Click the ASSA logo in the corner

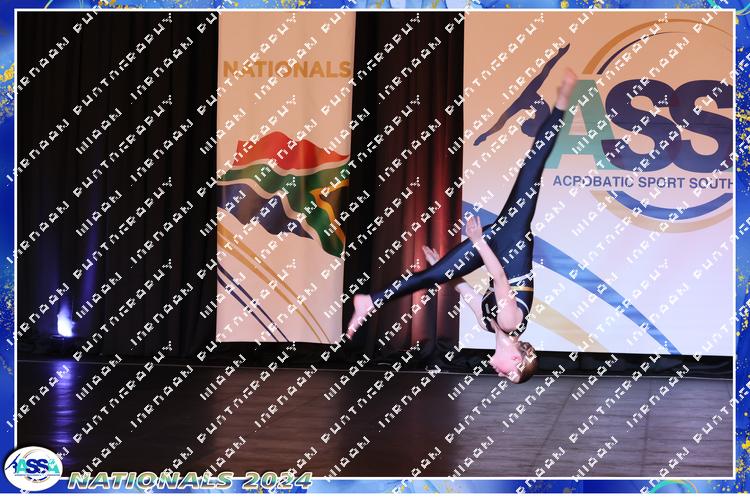pyautogui.click(x=33, y=469)
